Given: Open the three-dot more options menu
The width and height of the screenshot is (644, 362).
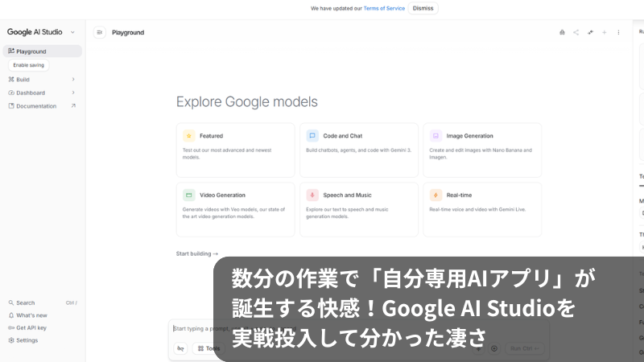Looking at the screenshot, I should 618,32.
